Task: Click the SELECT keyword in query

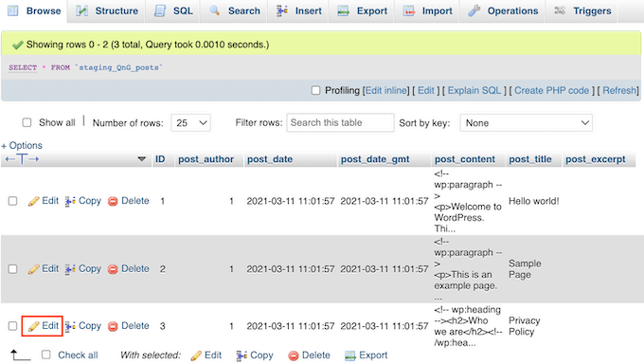Action: coord(23,67)
